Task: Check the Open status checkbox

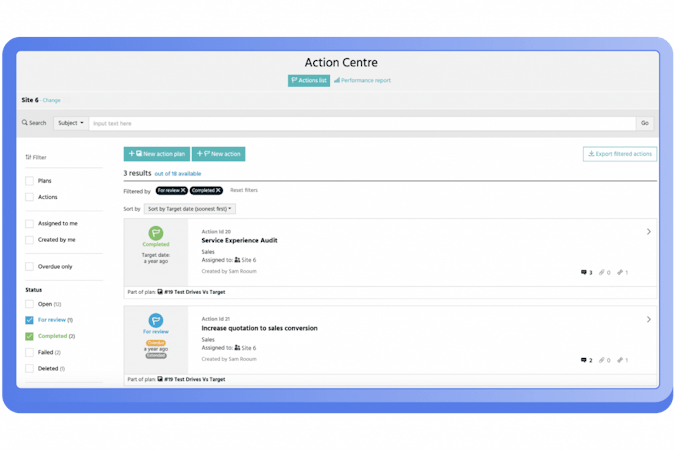Action: [29, 304]
